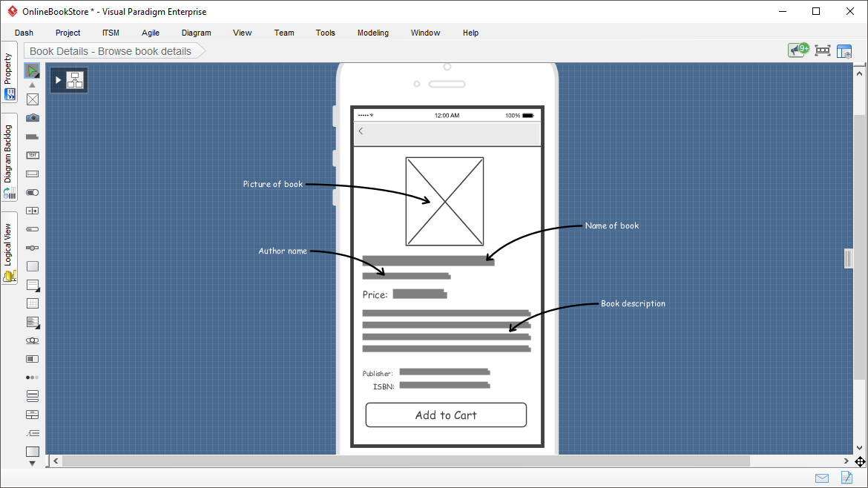Select the stacked bars toolbar tool
868x488 pixels.
(x=33, y=395)
